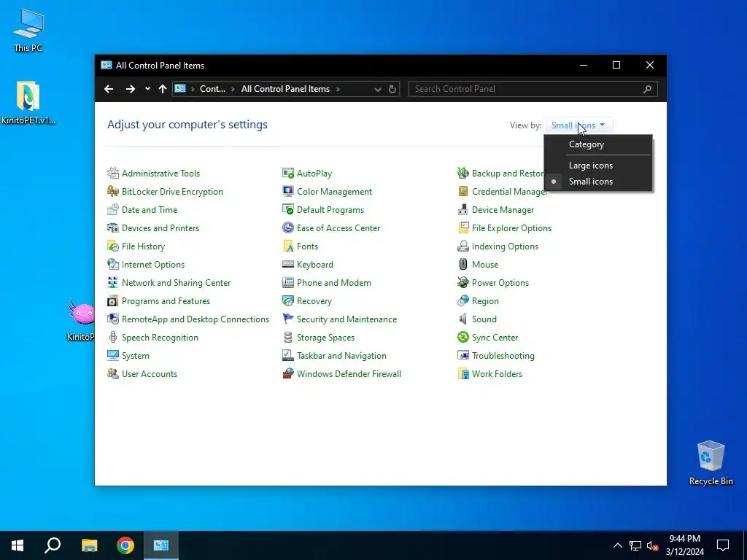Open the Fonts icon

[x=288, y=246]
